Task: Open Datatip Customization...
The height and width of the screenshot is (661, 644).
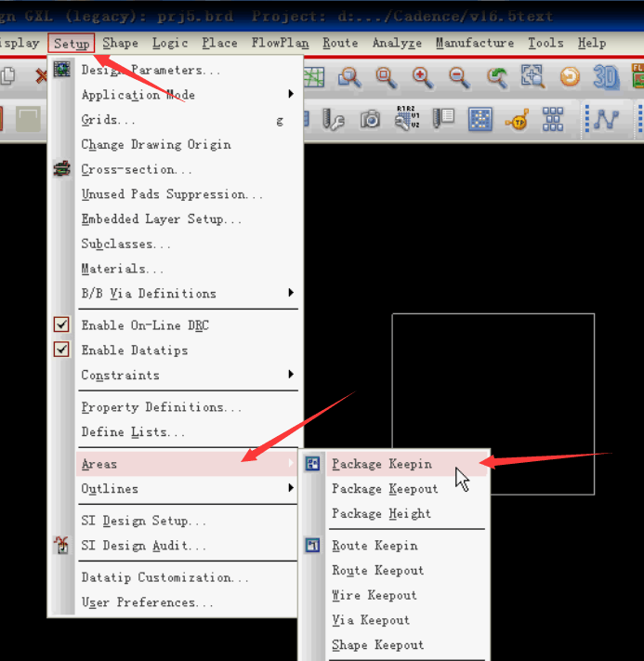Action: click(187, 577)
